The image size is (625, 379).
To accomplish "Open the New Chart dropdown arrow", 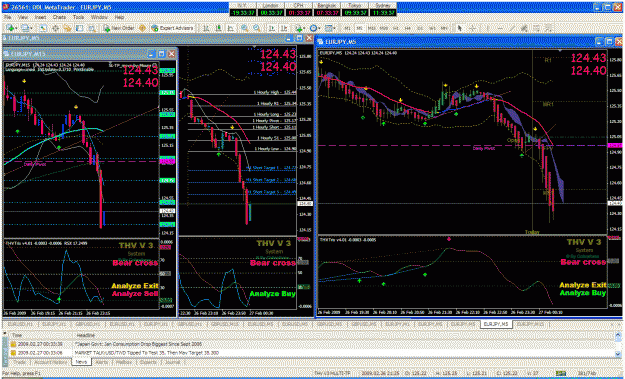I will point(16,28).
